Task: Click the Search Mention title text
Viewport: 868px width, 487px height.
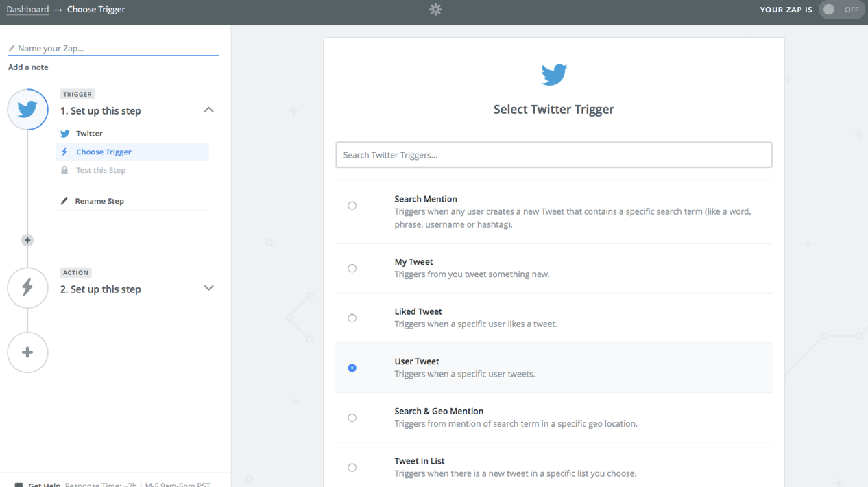Action: click(426, 199)
